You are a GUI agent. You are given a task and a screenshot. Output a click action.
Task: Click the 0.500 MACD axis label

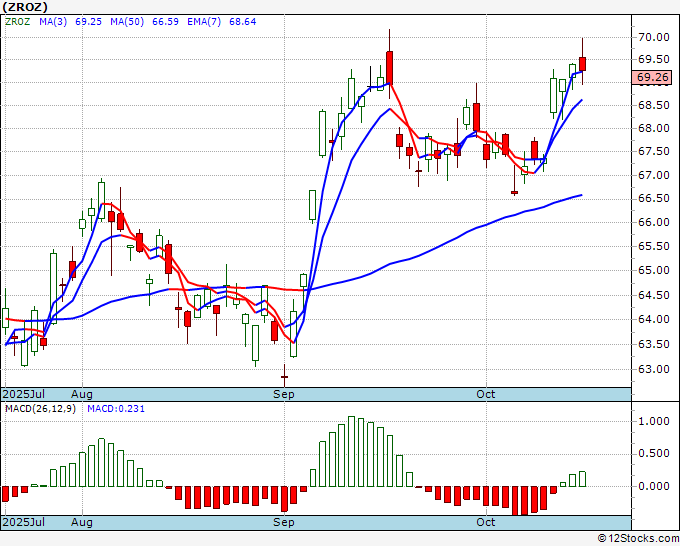click(654, 454)
